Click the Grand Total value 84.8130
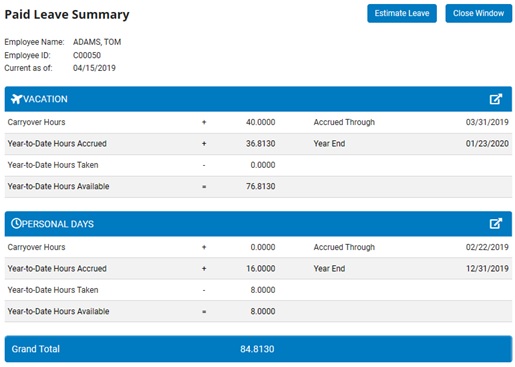The width and height of the screenshot is (515, 367). [257, 349]
